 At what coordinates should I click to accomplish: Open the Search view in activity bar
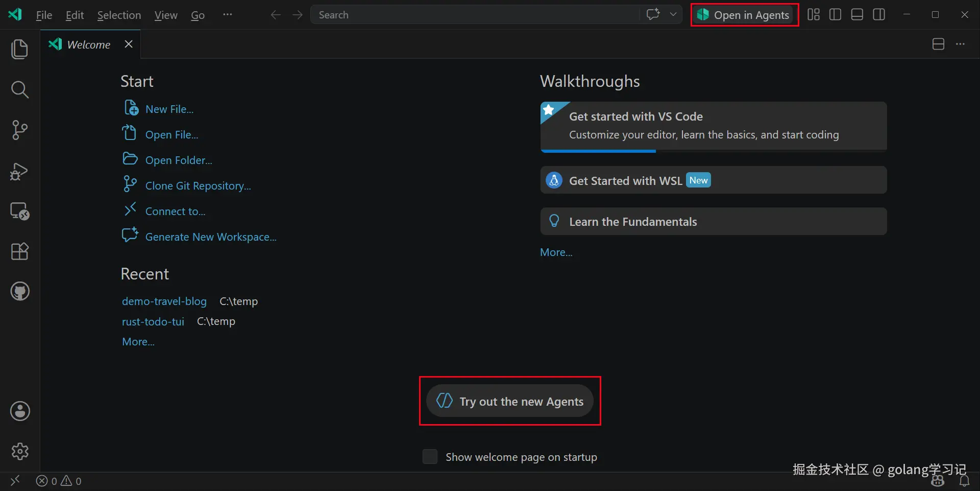pos(19,89)
